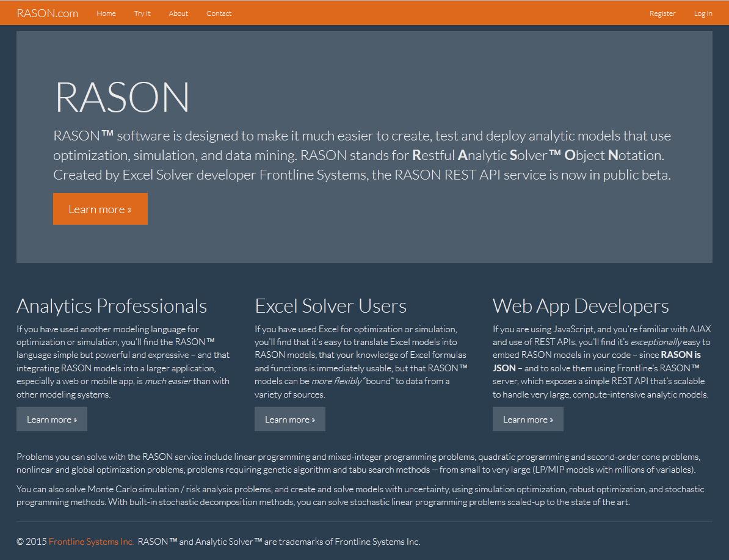Click the Excel Solver Users heading
The width and height of the screenshot is (729, 560).
click(x=330, y=306)
